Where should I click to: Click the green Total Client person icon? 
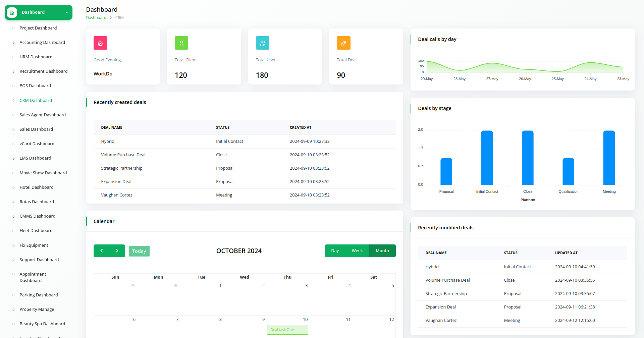(x=181, y=43)
